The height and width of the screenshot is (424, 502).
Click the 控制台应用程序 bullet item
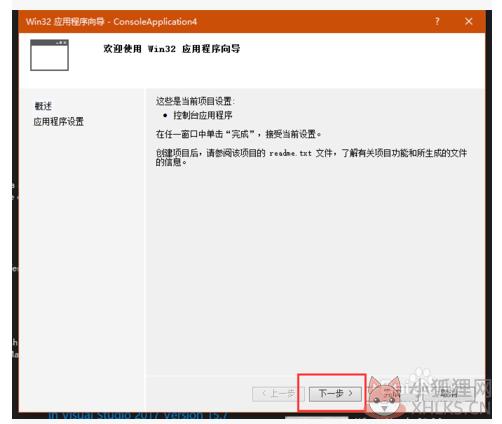click(203, 115)
